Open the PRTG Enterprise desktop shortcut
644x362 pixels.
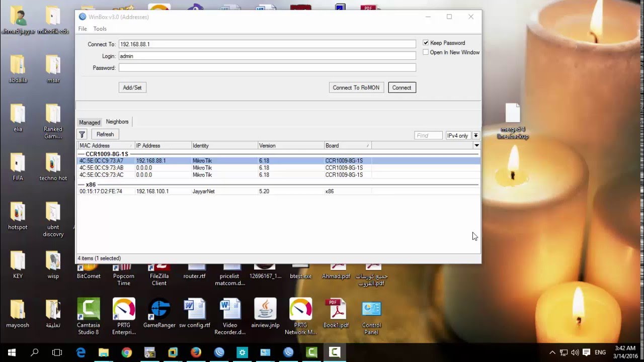(124, 316)
